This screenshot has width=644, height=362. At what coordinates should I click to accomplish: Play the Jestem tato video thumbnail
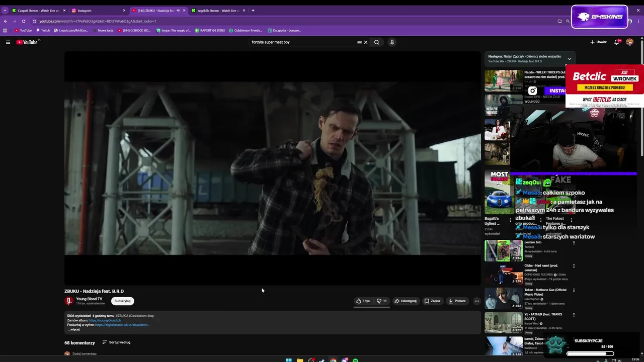click(503, 251)
